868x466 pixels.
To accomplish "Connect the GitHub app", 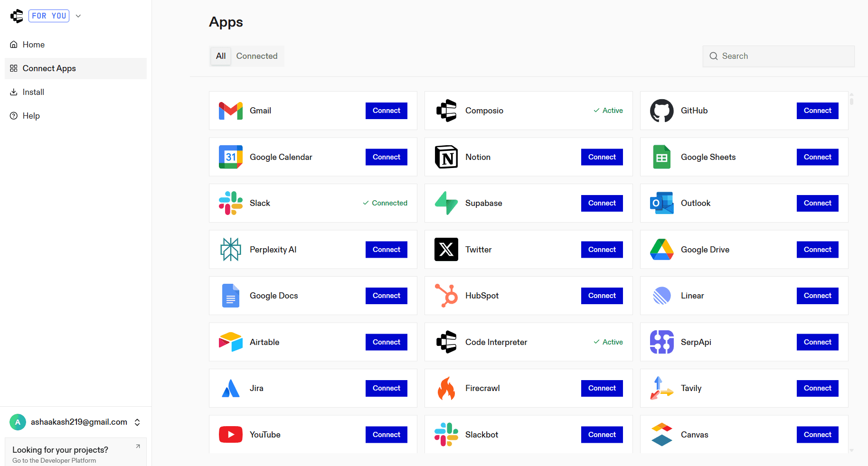I will (x=818, y=111).
